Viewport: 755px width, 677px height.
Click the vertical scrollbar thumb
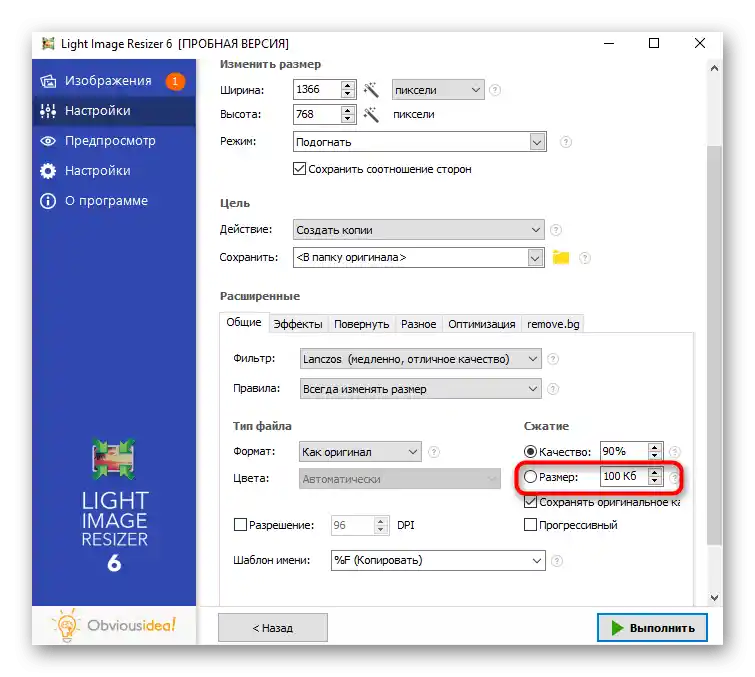coord(715,344)
